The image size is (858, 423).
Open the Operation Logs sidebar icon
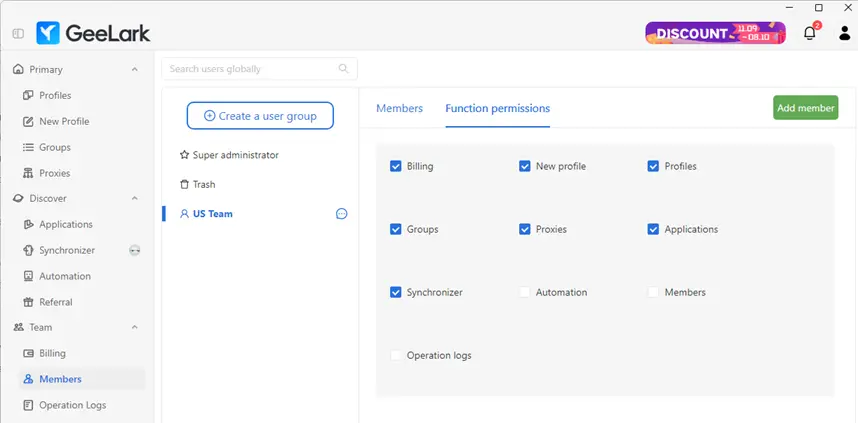coord(29,405)
